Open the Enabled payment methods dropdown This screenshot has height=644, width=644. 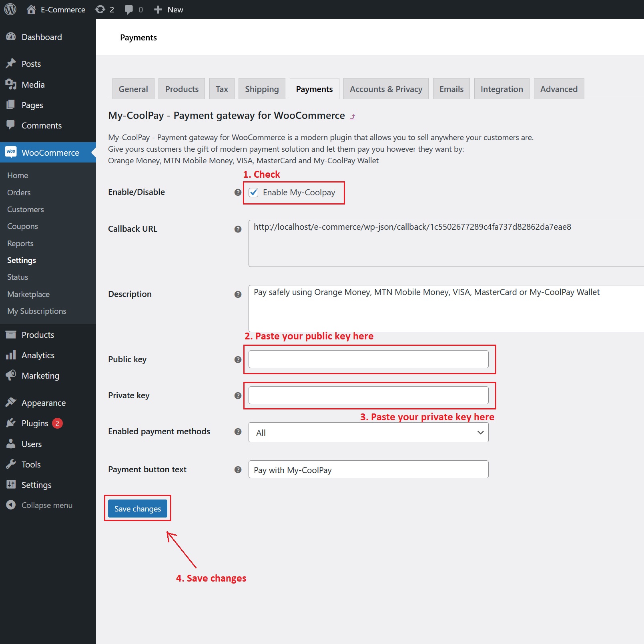368,432
